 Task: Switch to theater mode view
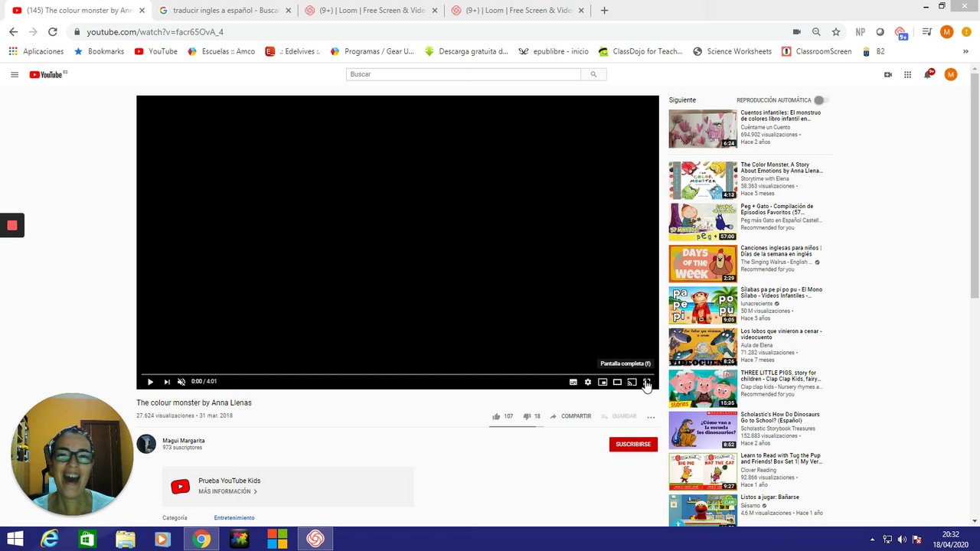click(617, 382)
